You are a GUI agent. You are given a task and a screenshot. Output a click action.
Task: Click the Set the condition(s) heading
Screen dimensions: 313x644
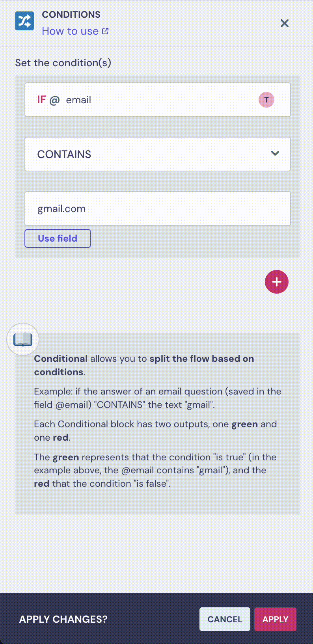click(x=63, y=63)
